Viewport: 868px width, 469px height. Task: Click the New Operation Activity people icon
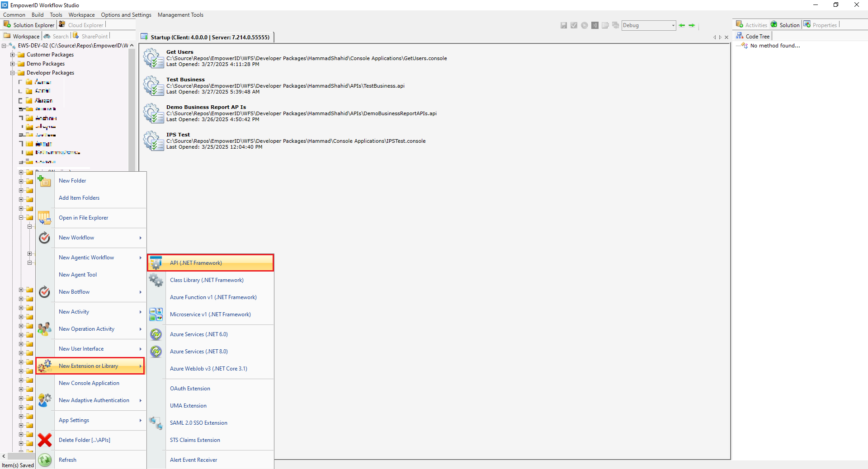(44, 329)
